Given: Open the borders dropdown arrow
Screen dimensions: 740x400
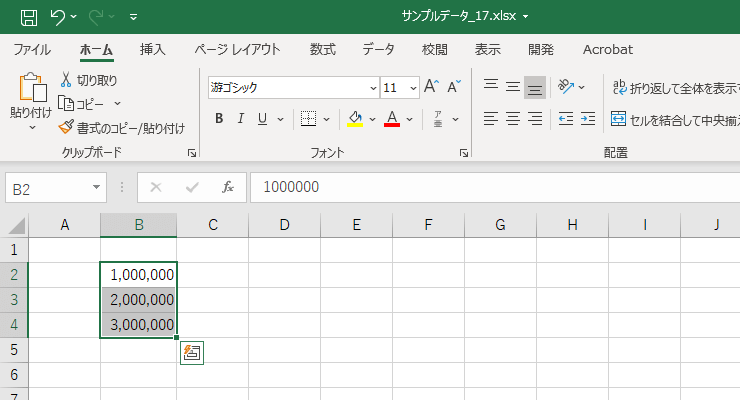Looking at the screenshot, I should (326, 119).
